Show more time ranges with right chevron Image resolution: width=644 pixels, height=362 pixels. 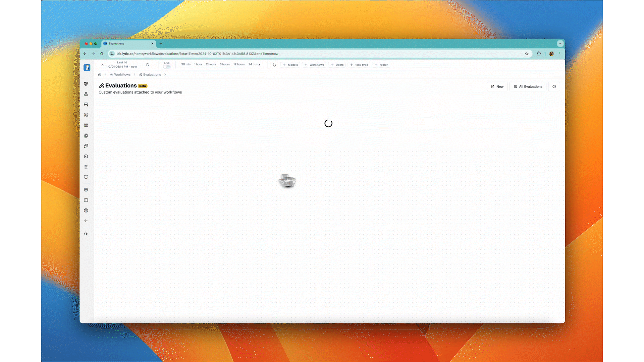[x=259, y=65]
